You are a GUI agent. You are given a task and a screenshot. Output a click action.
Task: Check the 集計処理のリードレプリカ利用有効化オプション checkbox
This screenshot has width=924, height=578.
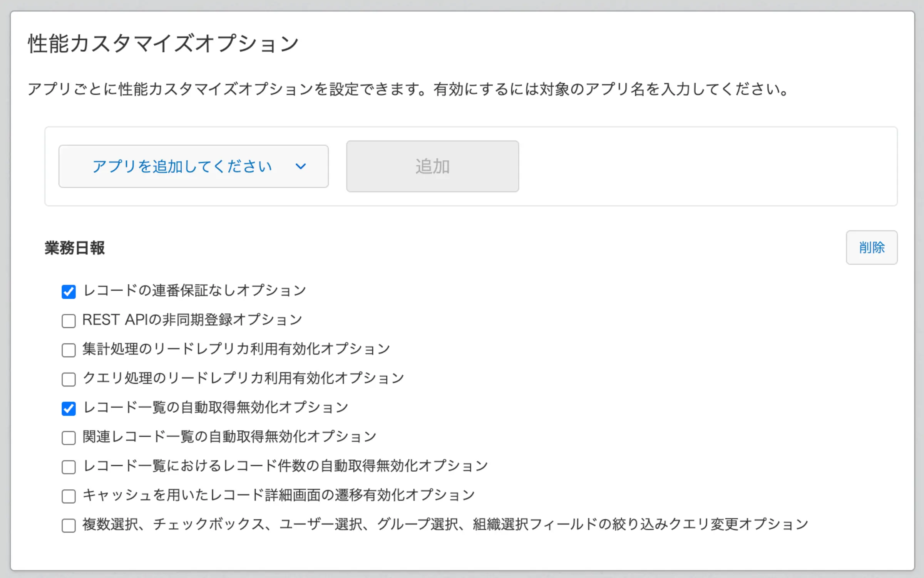point(69,350)
